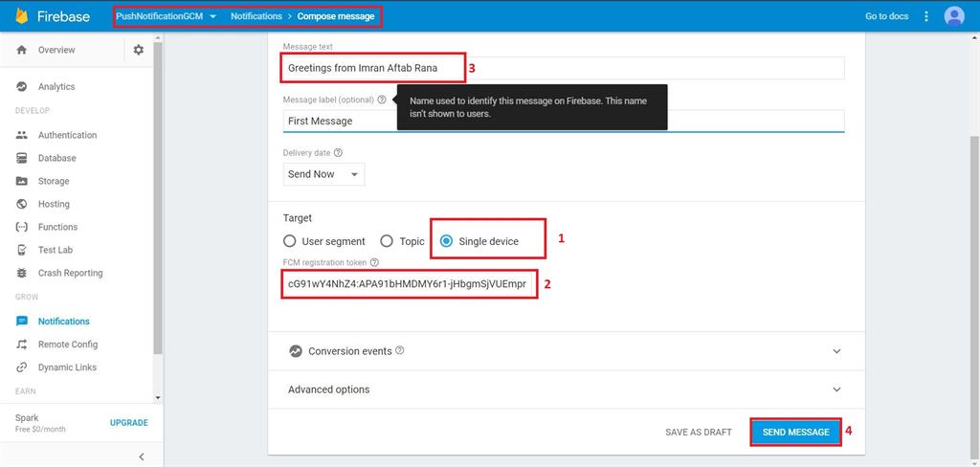Open the user account avatar

point(954,16)
